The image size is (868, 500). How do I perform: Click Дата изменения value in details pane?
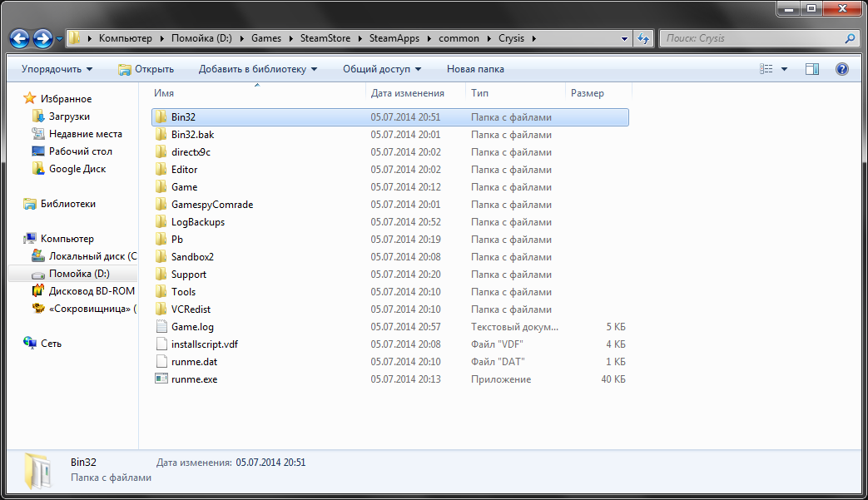[270, 463]
